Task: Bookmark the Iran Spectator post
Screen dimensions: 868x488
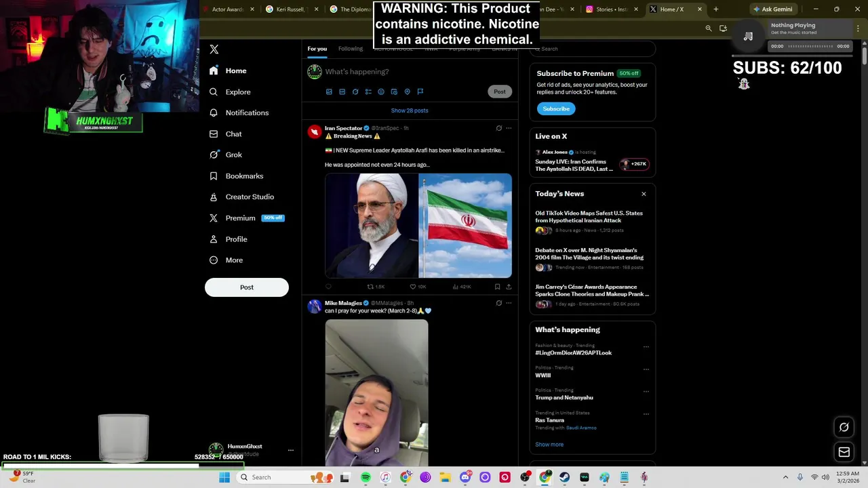Action: click(x=497, y=287)
